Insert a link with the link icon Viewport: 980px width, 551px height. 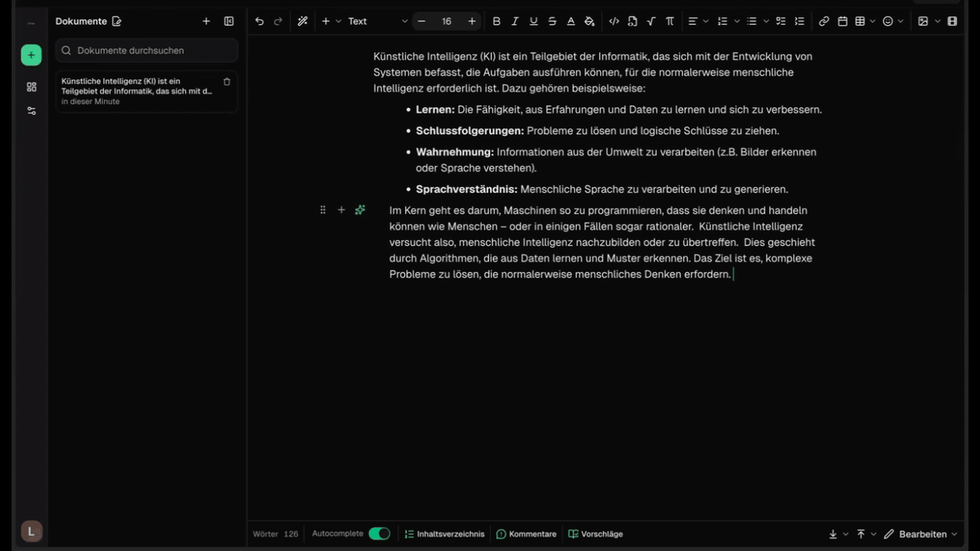click(x=824, y=21)
